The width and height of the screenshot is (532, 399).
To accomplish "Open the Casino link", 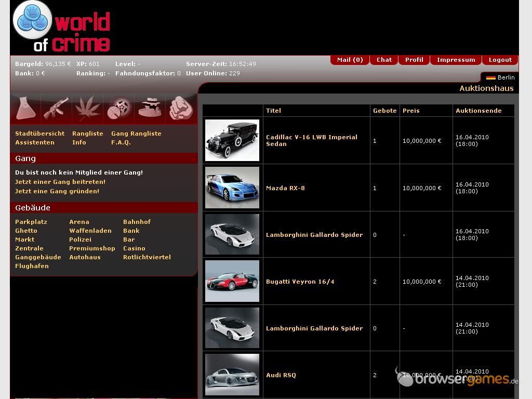I will pyautogui.click(x=134, y=248).
